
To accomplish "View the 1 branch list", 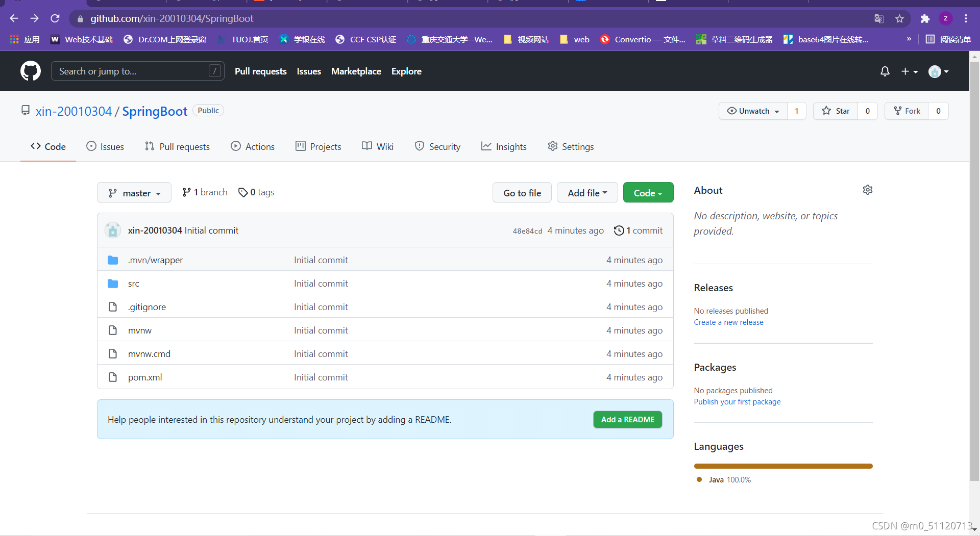I will point(205,192).
